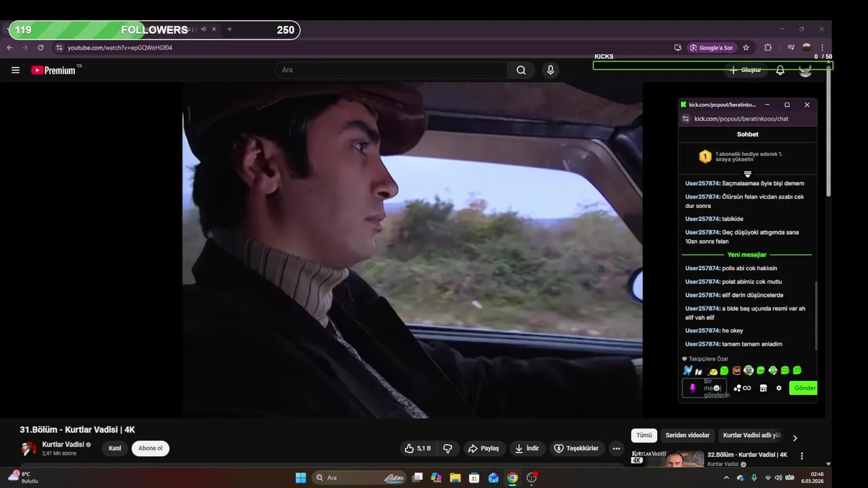
Task: Expand next chips with right chevron
Action: pyautogui.click(x=795, y=438)
